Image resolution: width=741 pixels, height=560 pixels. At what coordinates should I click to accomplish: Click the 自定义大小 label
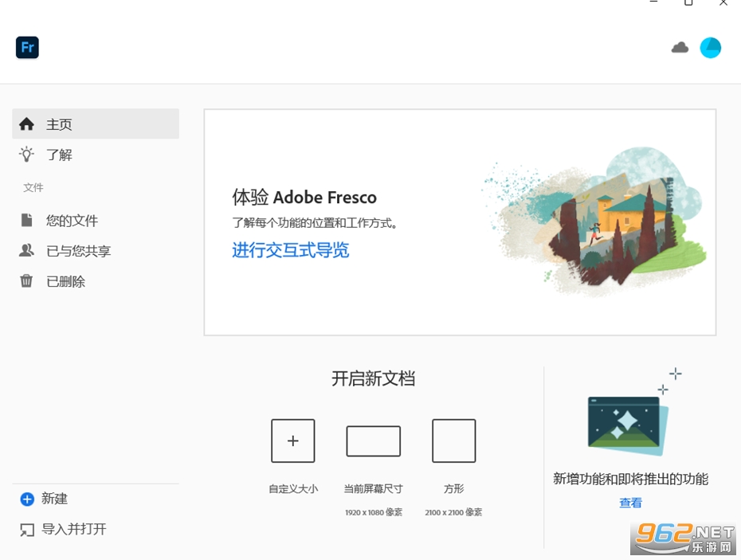pos(293,488)
